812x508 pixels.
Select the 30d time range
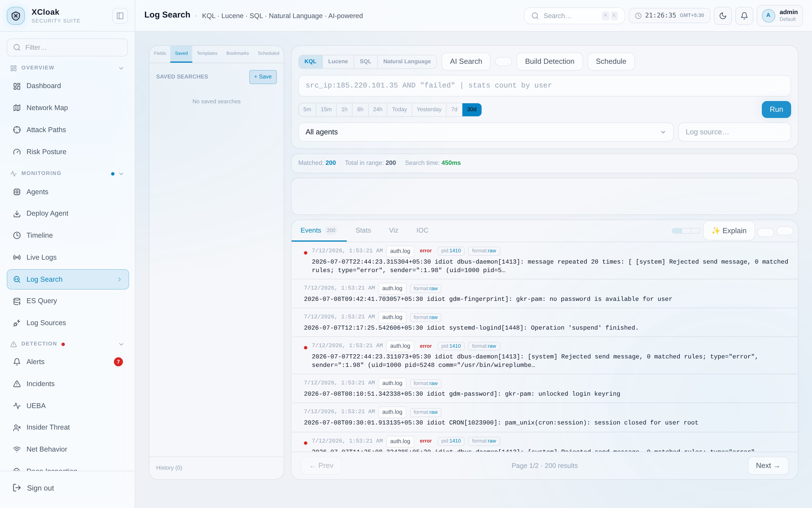(471, 110)
